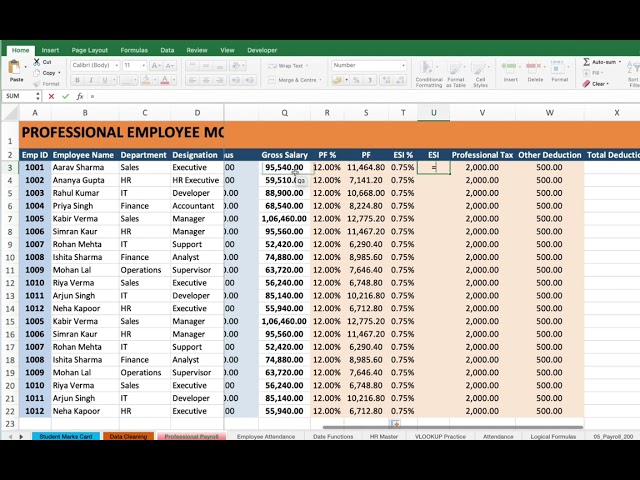Switch to the Data ribbon tab
Screen dimensions: 640x480
pos(167,50)
